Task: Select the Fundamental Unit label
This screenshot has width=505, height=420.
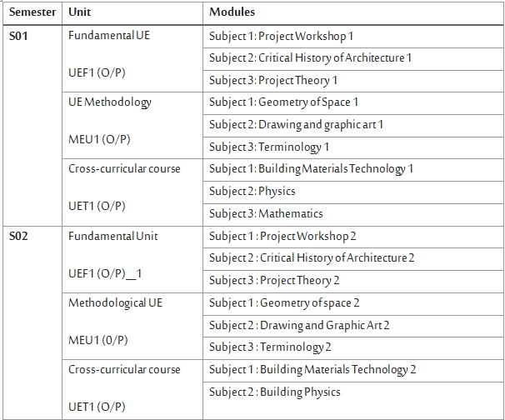Action: [113, 236]
